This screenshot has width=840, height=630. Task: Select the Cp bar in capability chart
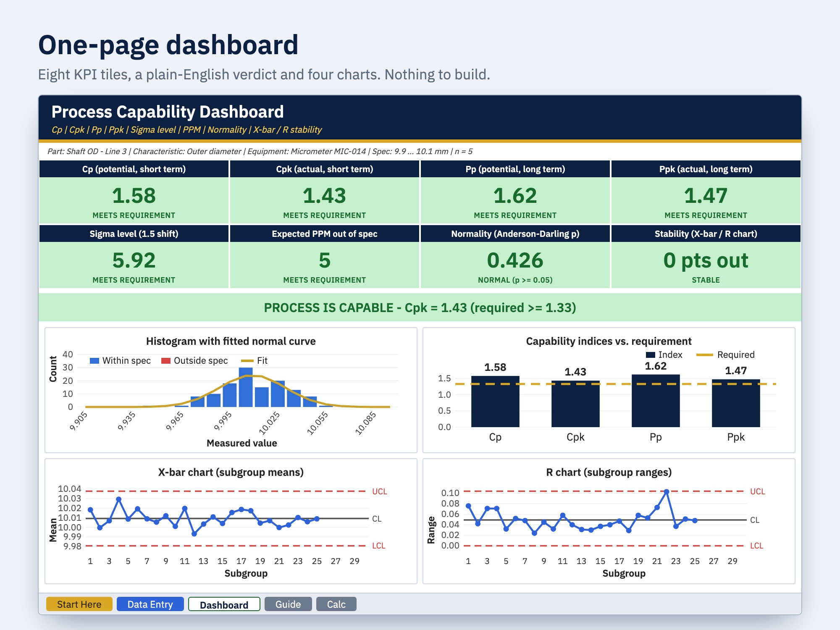click(x=495, y=402)
